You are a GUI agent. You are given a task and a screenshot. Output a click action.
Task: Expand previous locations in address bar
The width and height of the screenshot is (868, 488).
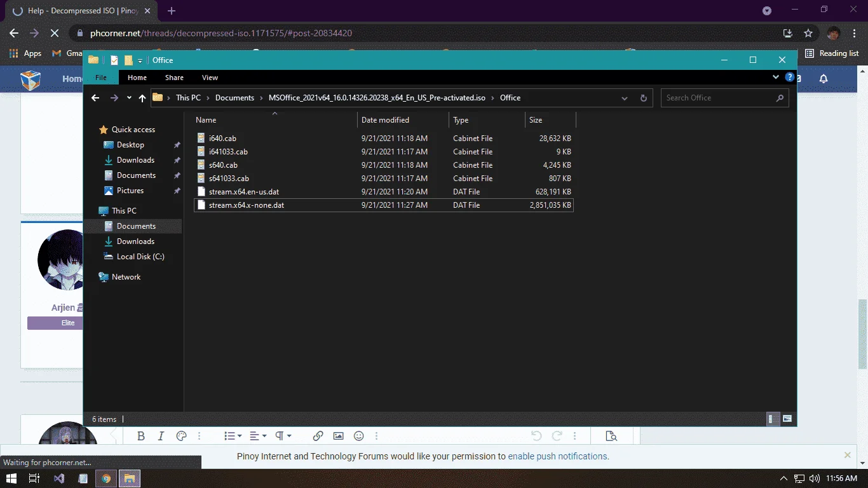click(625, 98)
